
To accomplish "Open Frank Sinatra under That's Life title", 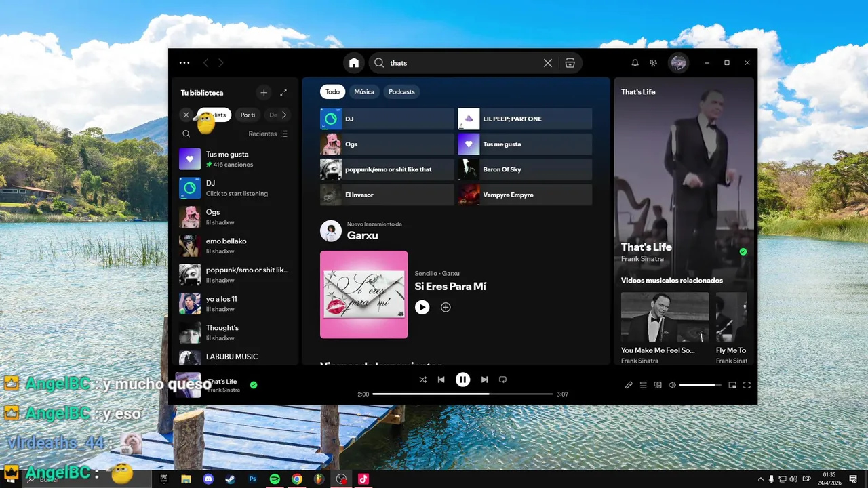I will coord(642,259).
